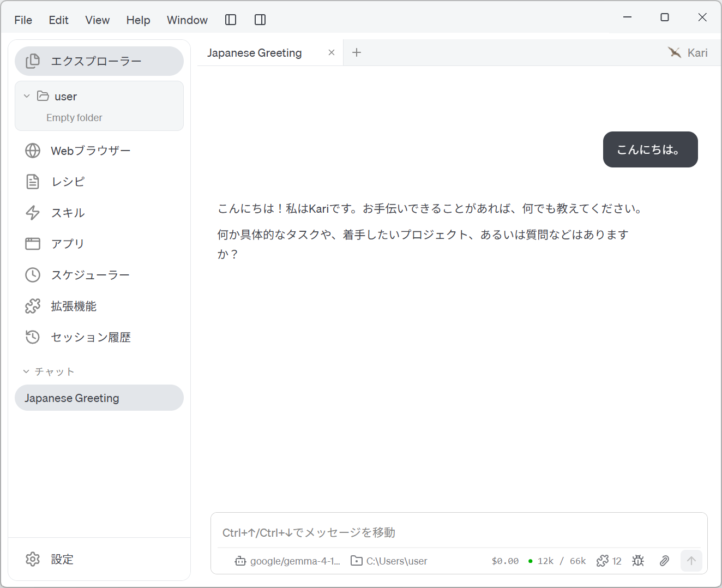The height and width of the screenshot is (588, 722).
Task: Open the File menu
Action: tap(23, 20)
